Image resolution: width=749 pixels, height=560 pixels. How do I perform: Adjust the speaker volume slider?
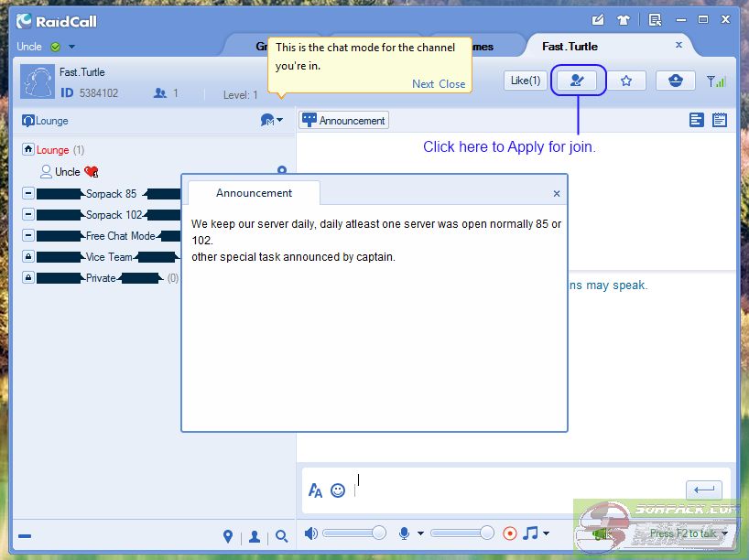click(x=354, y=533)
